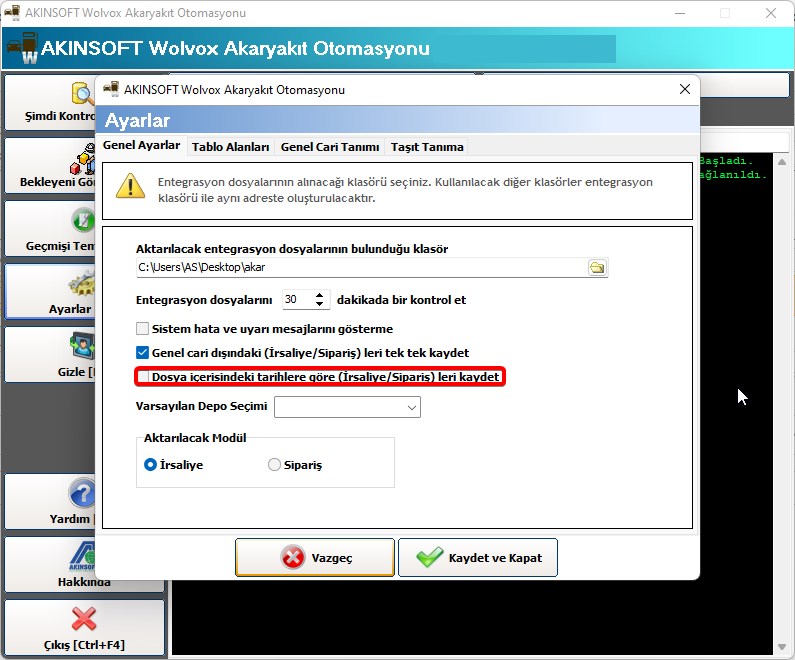Click scroll down arrow of log panel
This screenshot has width=795, height=660.
click(782, 647)
